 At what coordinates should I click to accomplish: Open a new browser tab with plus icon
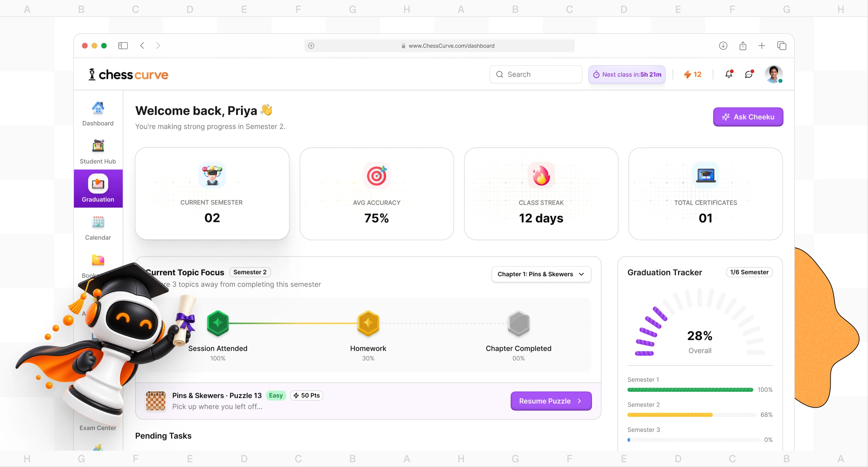[762, 45]
